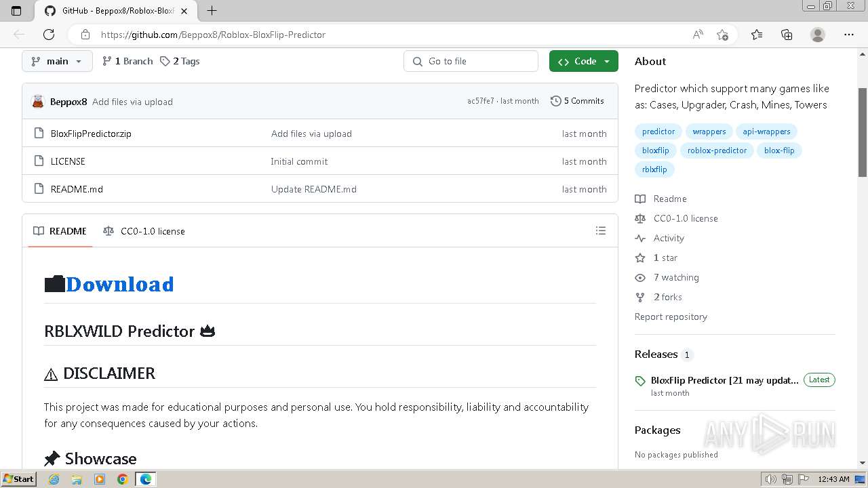Open the BloxFlip Predictor latest release

[725, 380]
